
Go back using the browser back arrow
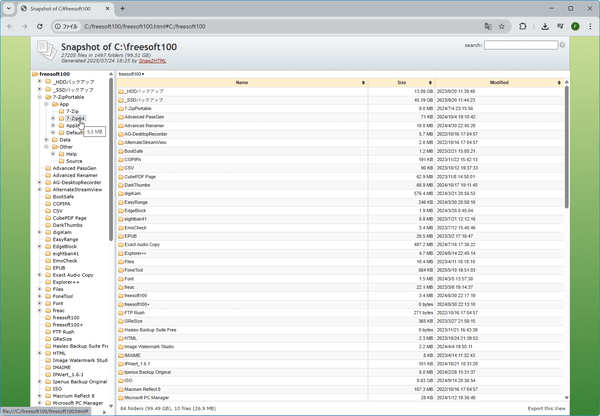pyautogui.click(x=10, y=26)
